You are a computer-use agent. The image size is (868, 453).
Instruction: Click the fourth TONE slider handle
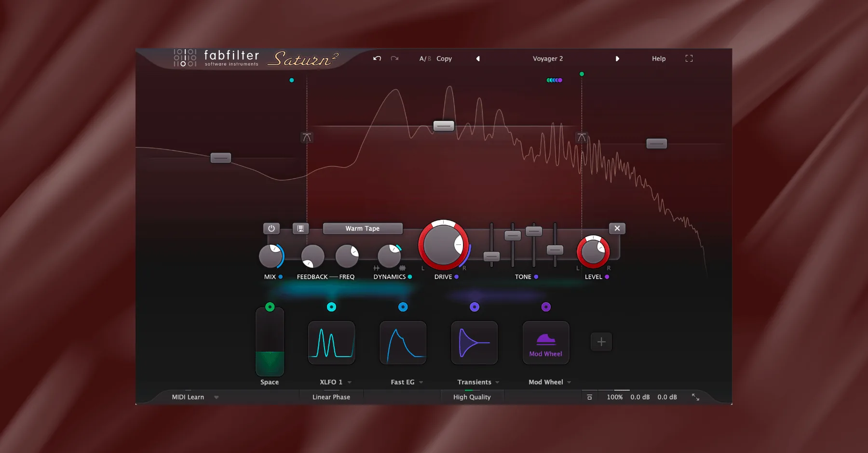[x=555, y=250]
